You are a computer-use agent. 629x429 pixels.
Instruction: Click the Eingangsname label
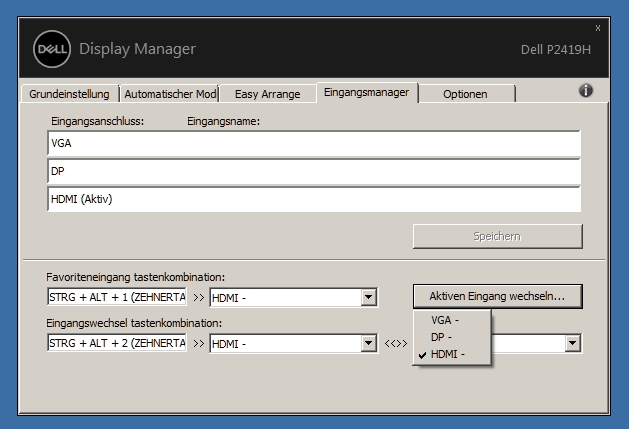click(223, 121)
